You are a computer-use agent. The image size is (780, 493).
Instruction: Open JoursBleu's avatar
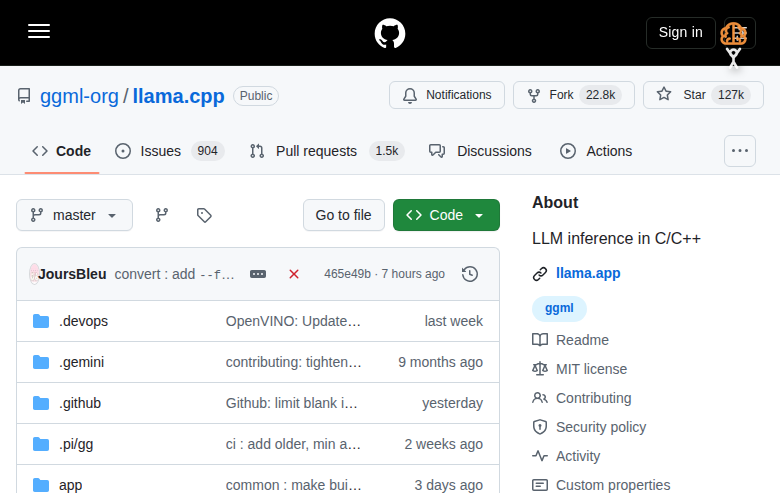34,274
